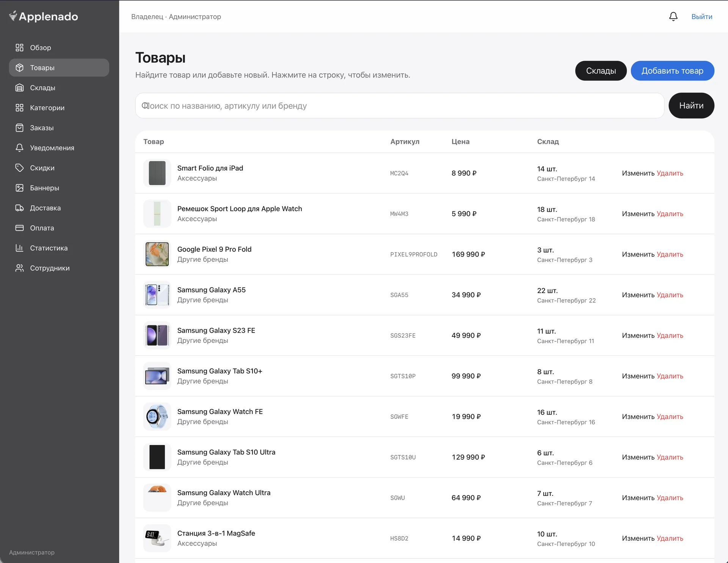Click Изменить for Google Pixel 9 Pro Fold
Viewport: 728px width, 563px height.
(638, 254)
